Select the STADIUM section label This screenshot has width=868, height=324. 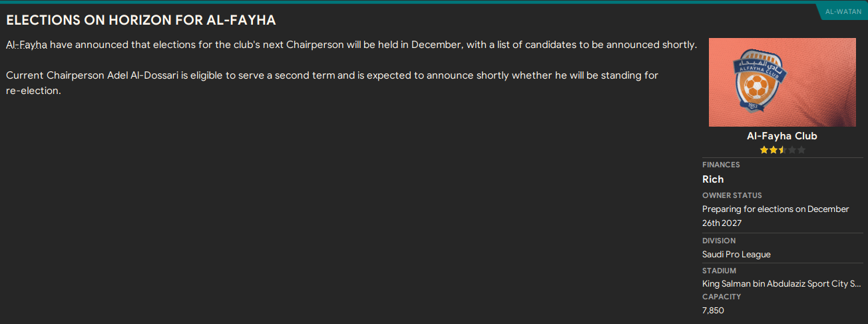(719, 271)
